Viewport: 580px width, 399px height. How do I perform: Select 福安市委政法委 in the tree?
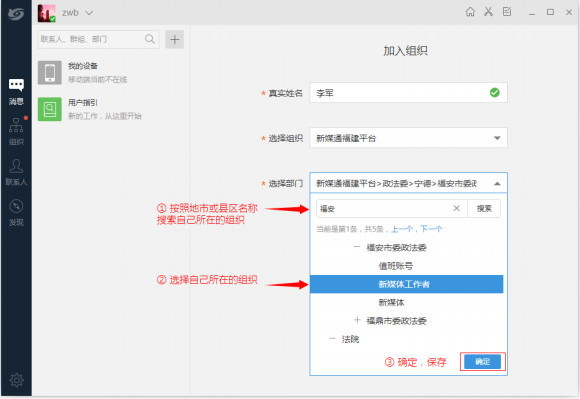click(396, 247)
